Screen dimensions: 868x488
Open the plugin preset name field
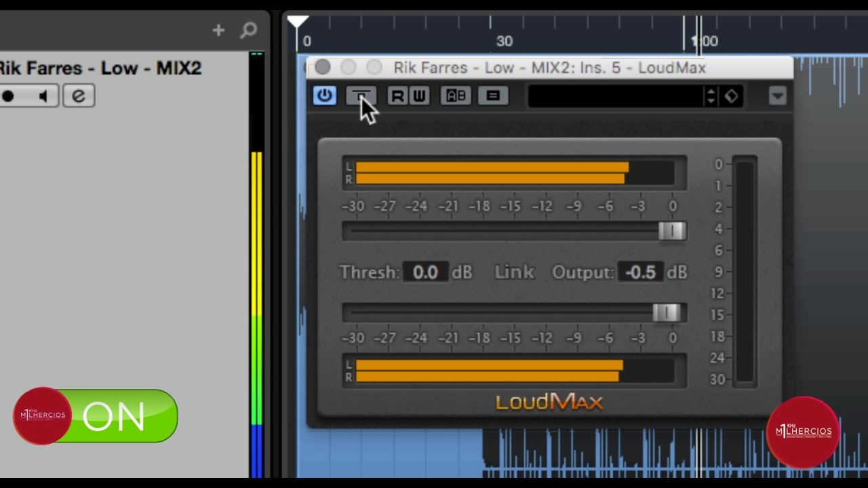coord(616,96)
